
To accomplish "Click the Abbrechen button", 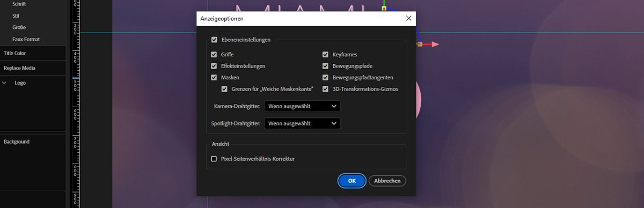I will [387, 181].
